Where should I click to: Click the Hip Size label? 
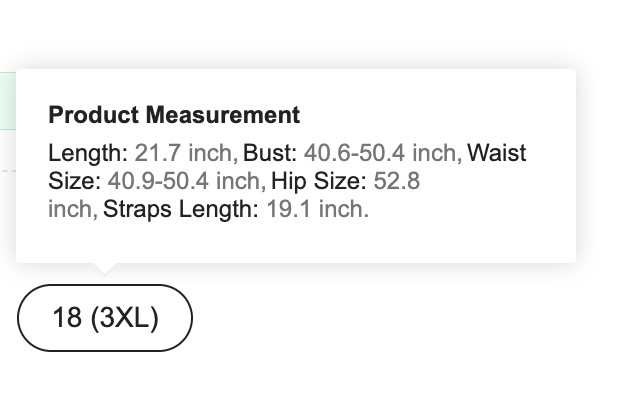pos(319,182)
